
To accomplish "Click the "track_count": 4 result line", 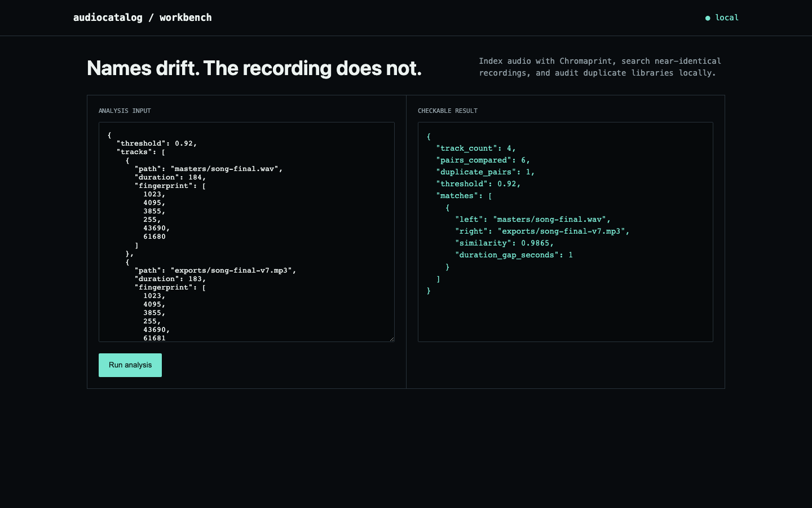I will (x=476, y=148).
